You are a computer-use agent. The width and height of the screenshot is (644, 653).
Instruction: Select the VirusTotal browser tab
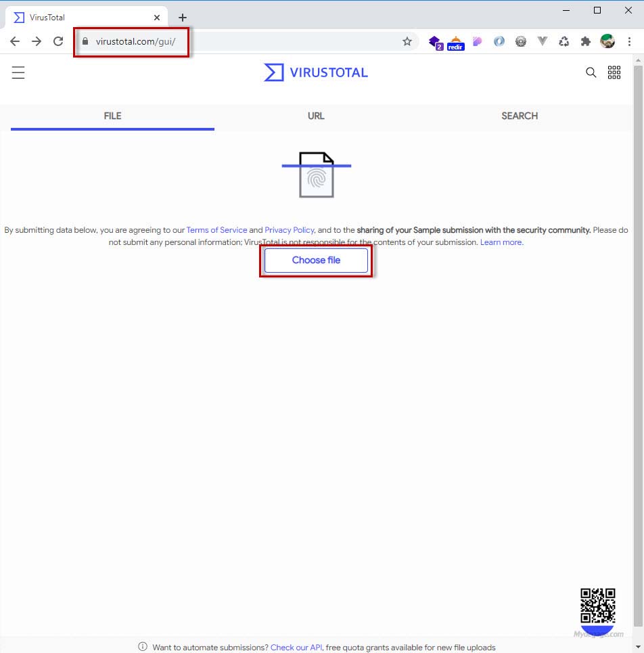pyautogui.click(x=87, y=18)
